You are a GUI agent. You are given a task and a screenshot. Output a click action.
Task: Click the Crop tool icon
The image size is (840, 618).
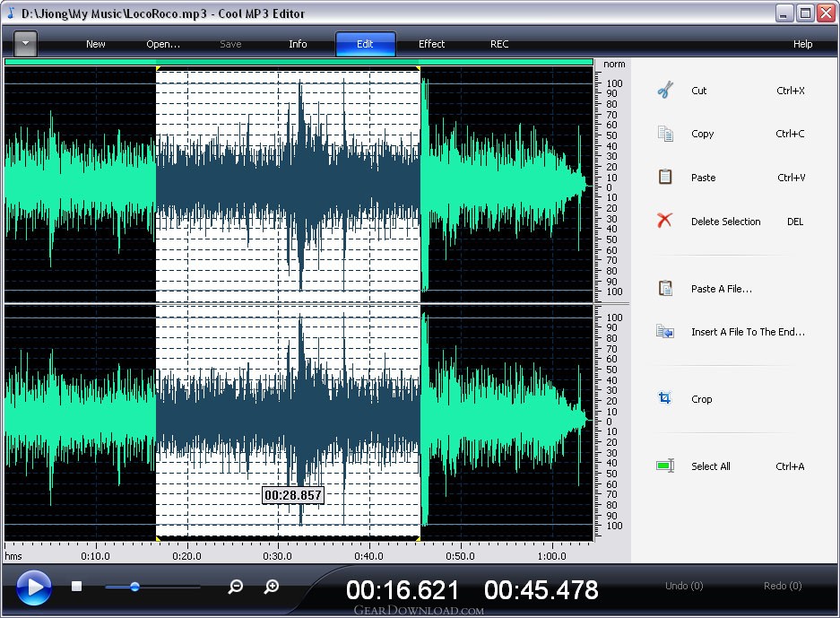[665, 397]
